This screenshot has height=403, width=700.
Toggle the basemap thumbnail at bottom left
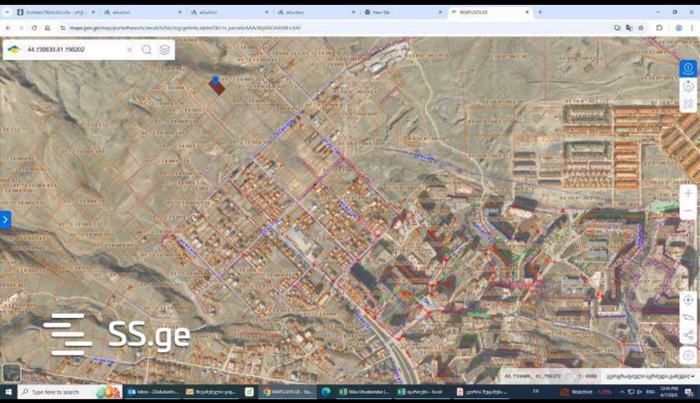point(11,372)
